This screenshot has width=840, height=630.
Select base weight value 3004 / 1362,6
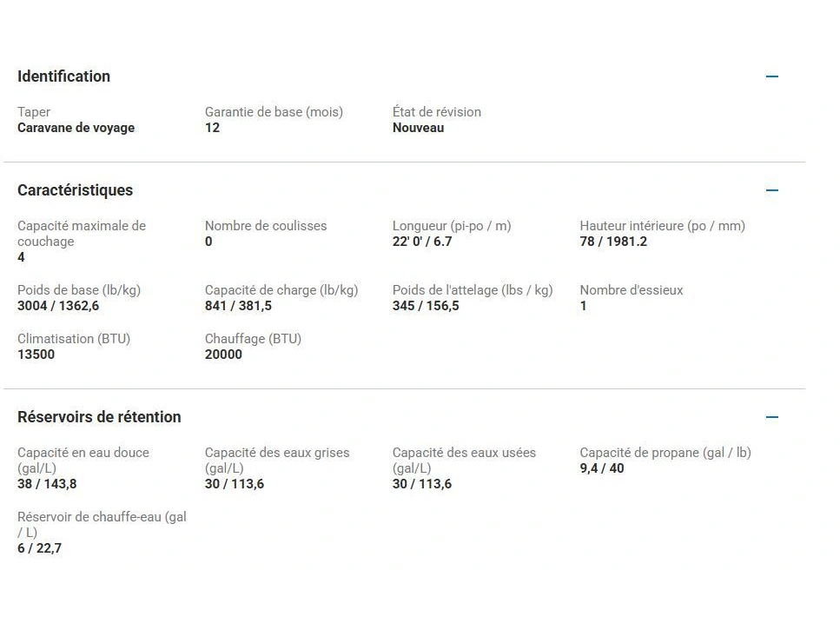point(58,306)
